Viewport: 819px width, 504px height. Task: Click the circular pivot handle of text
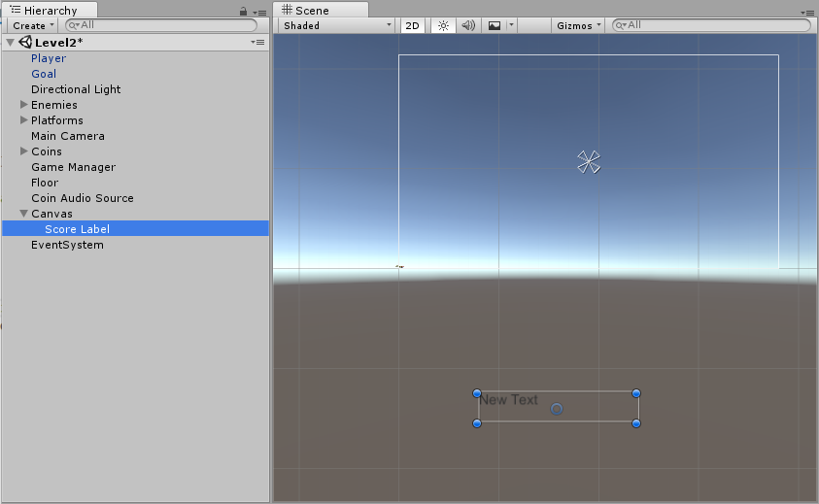(x=557, y=409)
